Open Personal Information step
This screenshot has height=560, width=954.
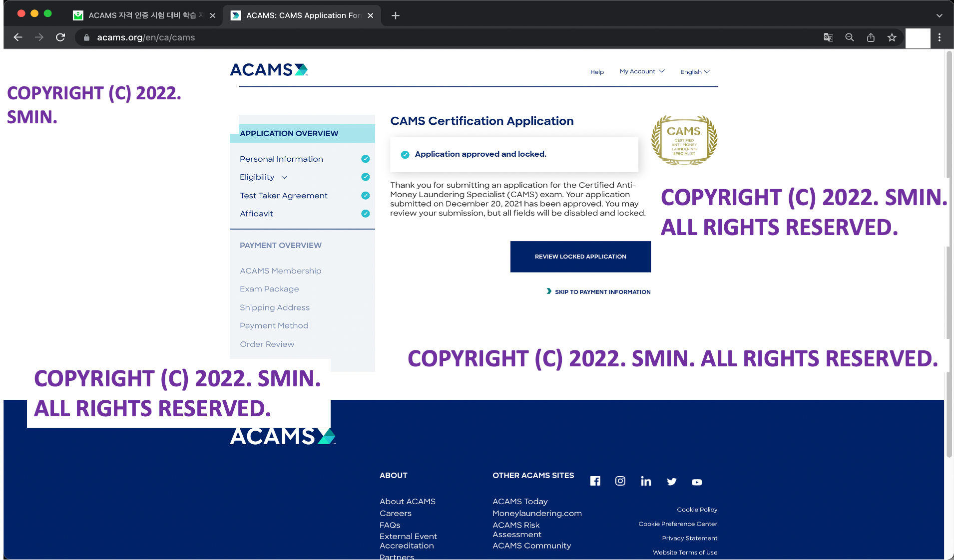281,159
